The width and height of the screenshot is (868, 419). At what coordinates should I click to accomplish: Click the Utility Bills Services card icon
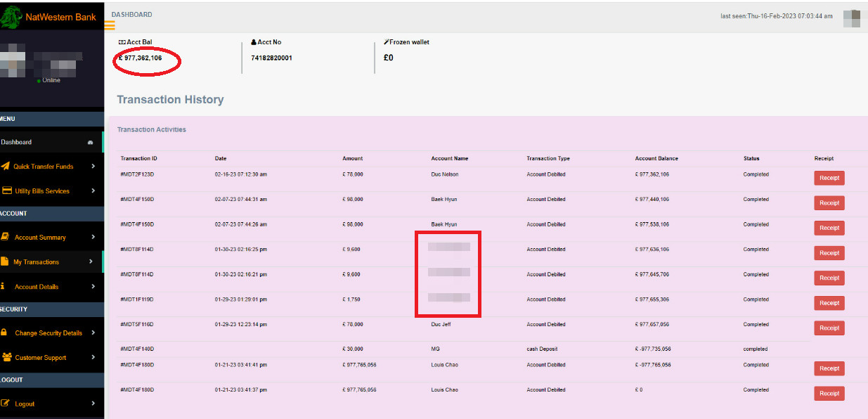6,191
